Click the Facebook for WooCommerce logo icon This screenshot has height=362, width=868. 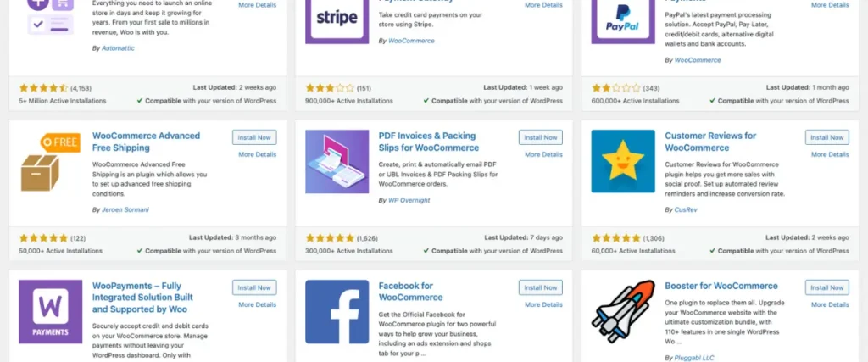(337, 311)
